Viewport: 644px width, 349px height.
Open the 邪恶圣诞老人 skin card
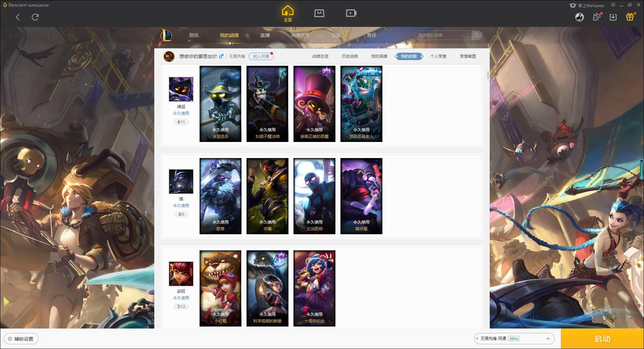click(361, 104)
